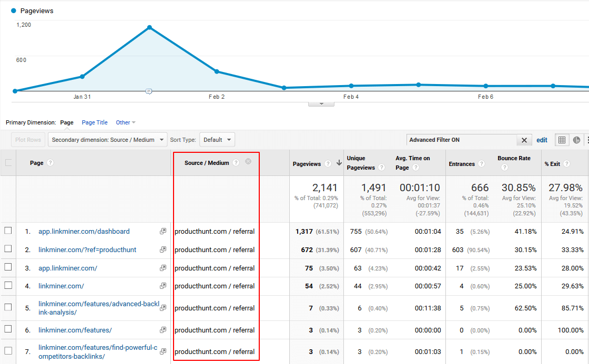The height and width of the screenshot is (364, 589).
Task: Select Page as the primary dimension
Action: pyautogui.click(x=67, y=122)
